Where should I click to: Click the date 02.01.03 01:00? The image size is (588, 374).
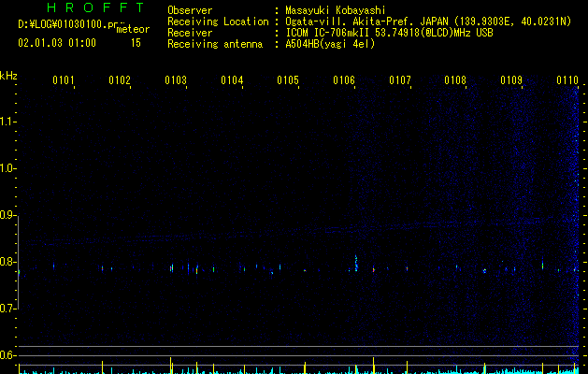pos(57,43)
